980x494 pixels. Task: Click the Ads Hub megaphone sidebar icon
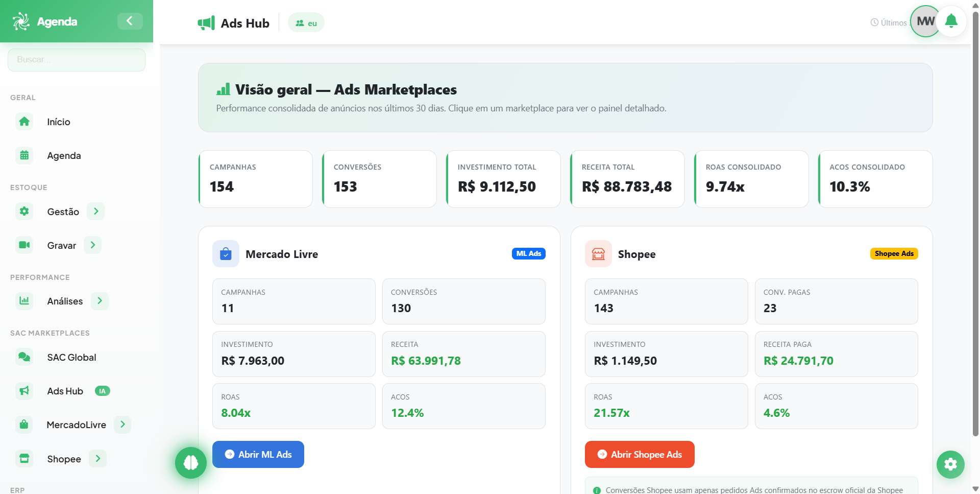pyautogui.click(x=24, y=391)
